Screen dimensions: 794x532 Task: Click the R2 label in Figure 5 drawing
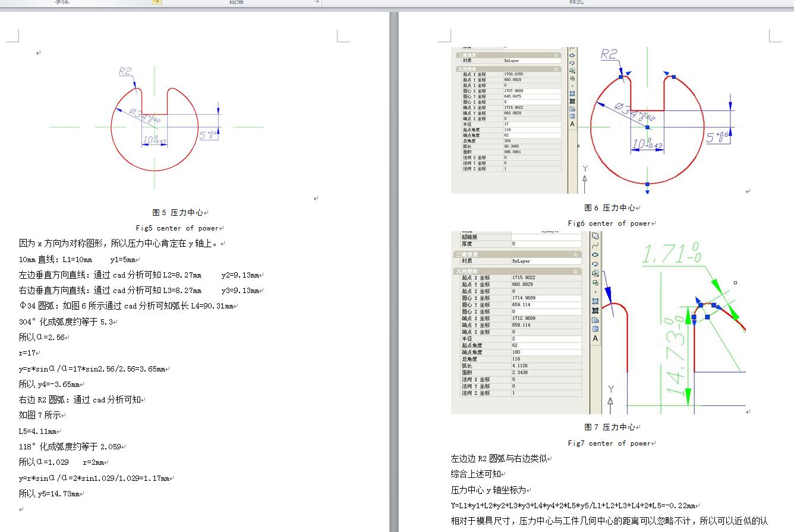click(x=125, y=71)
